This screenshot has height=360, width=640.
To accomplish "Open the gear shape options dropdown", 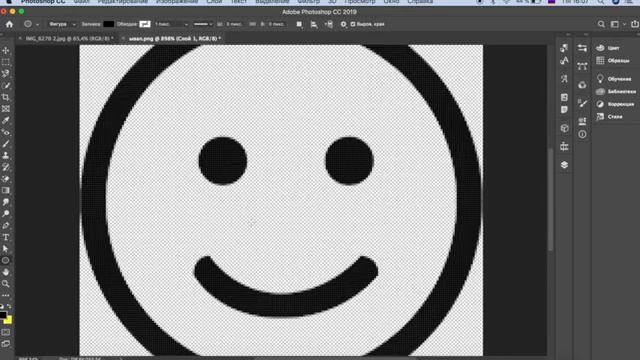I will pyautogui.click(x=344, y=24).
